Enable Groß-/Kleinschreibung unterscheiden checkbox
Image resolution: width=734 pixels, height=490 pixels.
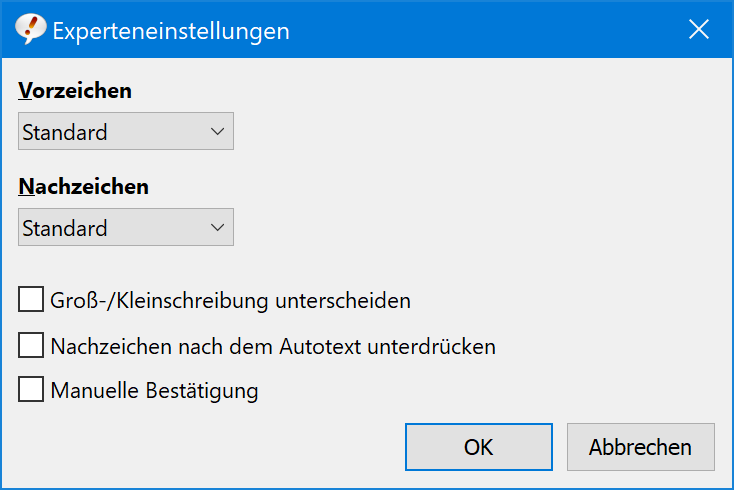(31, 300)
